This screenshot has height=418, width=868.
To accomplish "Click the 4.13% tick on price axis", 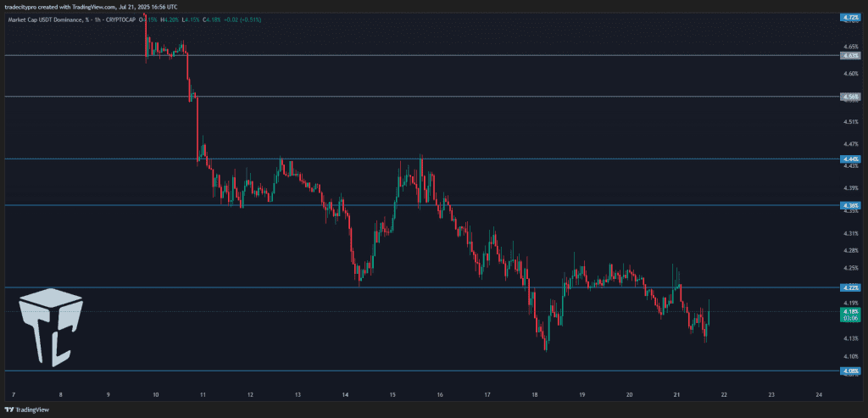I will 849,338.
